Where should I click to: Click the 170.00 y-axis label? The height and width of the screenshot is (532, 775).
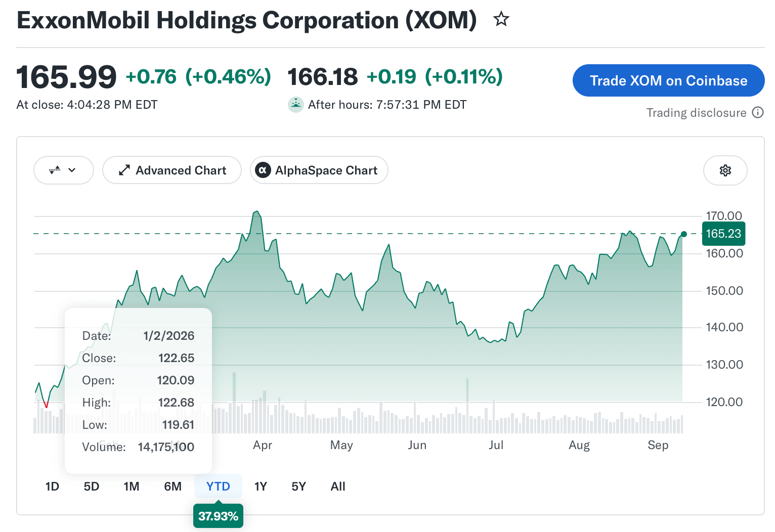click(724, 216)
